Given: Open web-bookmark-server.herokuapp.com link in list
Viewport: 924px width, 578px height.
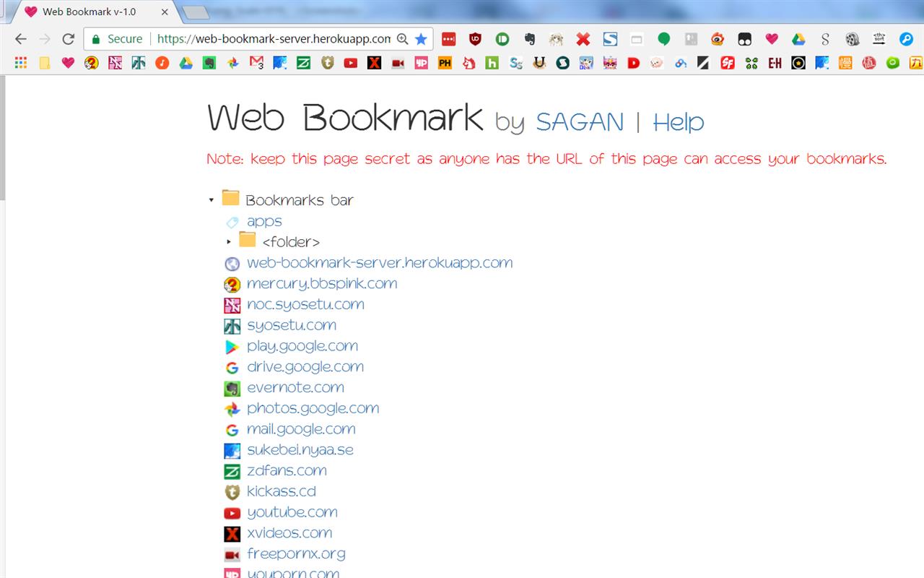Looking at the screenshot, I should pos(380,263).
